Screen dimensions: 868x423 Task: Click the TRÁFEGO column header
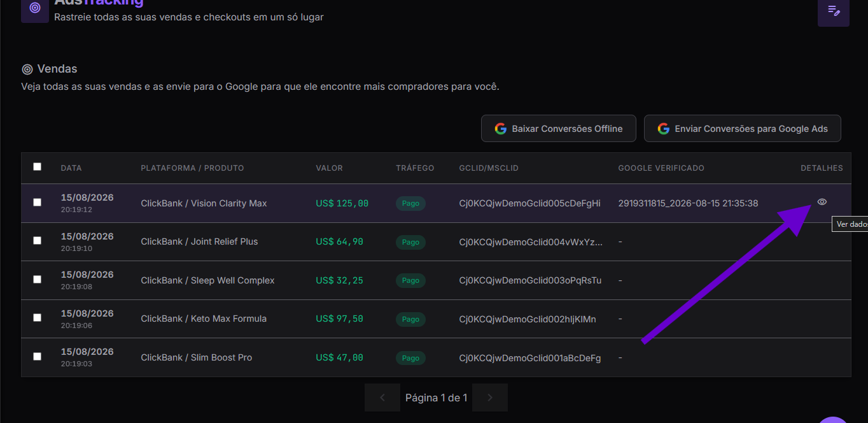tap(415, 168)
